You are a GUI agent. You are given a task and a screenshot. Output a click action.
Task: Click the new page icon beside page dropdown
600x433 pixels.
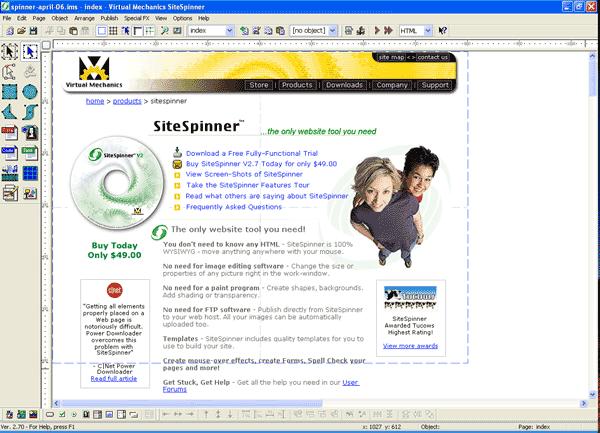point(244,31)
